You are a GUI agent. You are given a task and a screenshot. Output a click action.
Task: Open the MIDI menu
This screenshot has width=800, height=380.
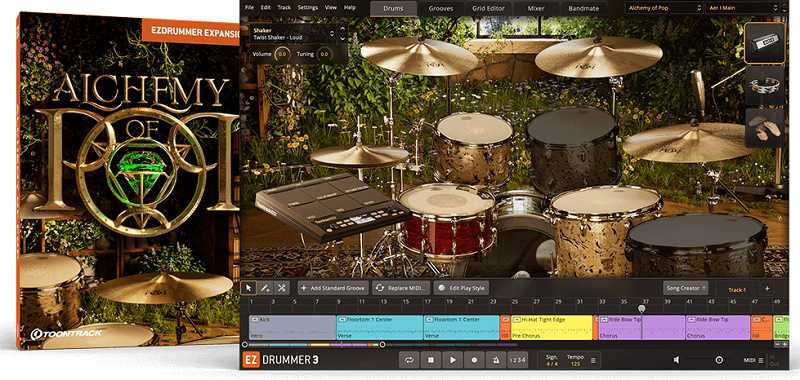(x=754, y=360)
